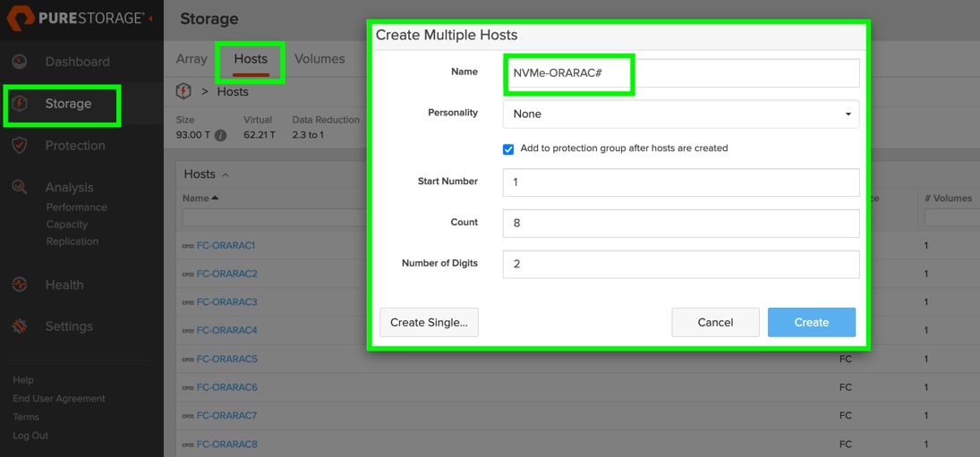980x457 pixels.
Task: Click the Hosts breadcrumb text
Action: click(233, 92)
